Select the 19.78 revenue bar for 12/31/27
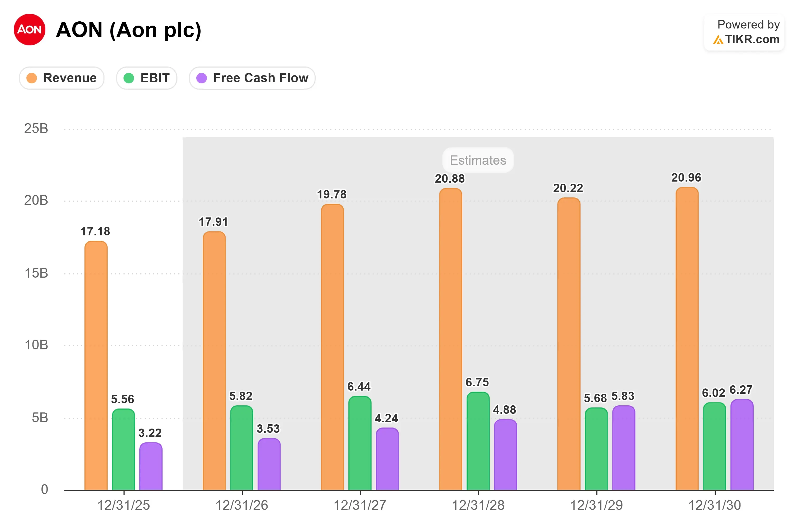Screen dimensions: 798x532 (x=332, y=347)
